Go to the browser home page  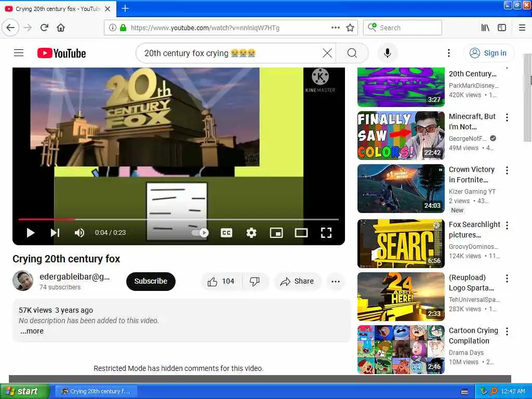coord(61,28)
